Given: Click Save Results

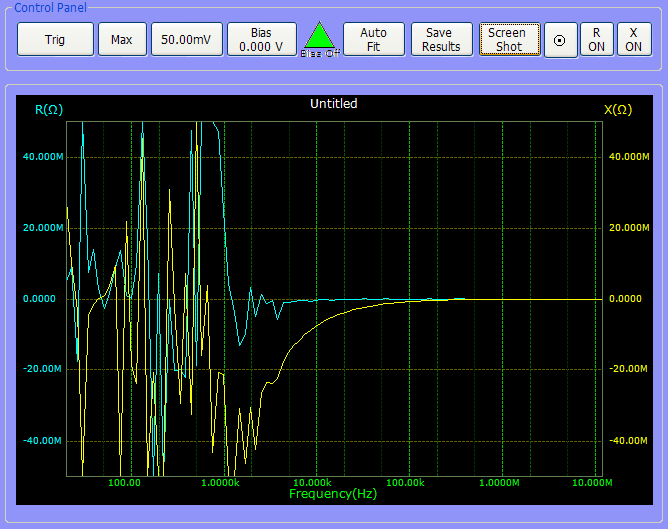Looking at the screenshot, I should (x=441, y=40).
